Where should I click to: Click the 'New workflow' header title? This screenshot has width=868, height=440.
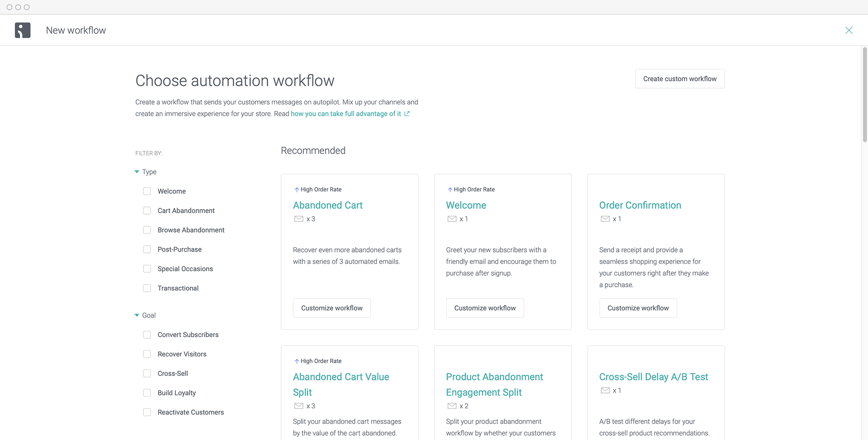click(x=76, y=30)
